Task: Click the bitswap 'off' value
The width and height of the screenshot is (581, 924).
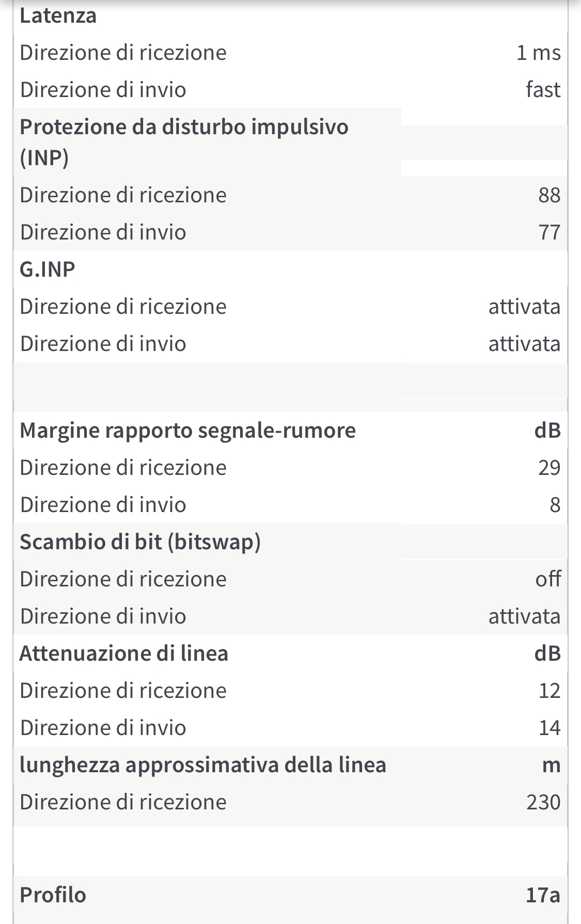Action: click(548, 579)
